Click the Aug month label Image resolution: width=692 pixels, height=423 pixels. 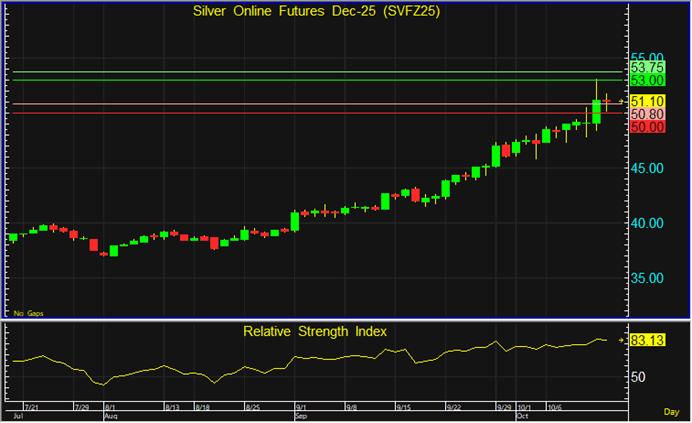[109, 417]
